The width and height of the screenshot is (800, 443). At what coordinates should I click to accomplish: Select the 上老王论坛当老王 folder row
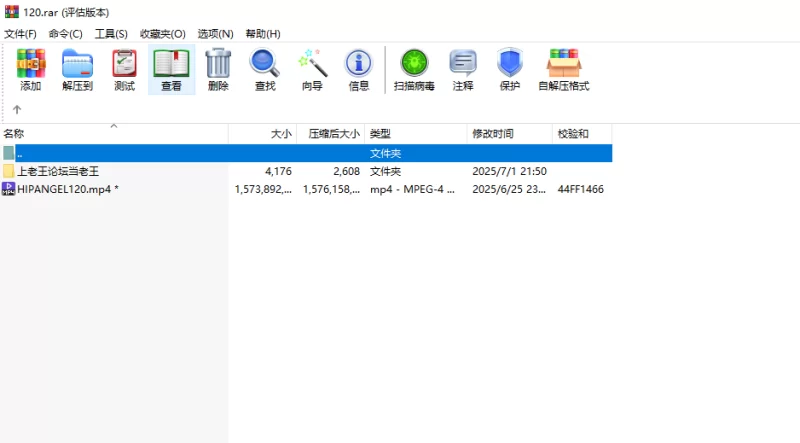[x=306, y=171]
